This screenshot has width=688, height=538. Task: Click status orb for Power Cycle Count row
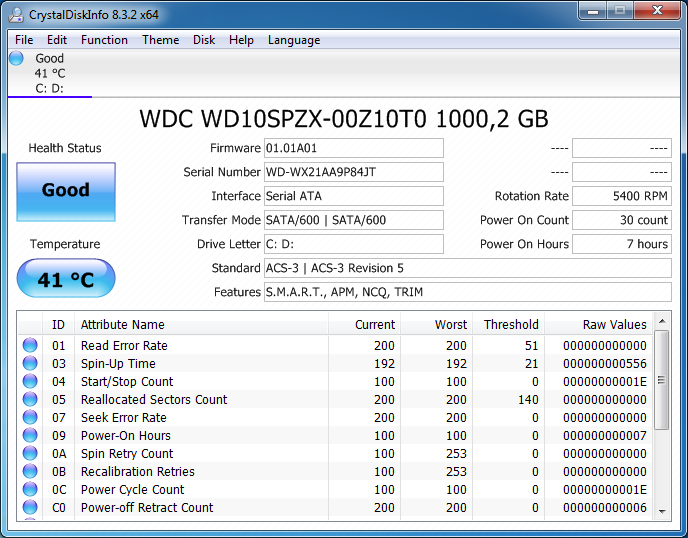tap(30, 489)
